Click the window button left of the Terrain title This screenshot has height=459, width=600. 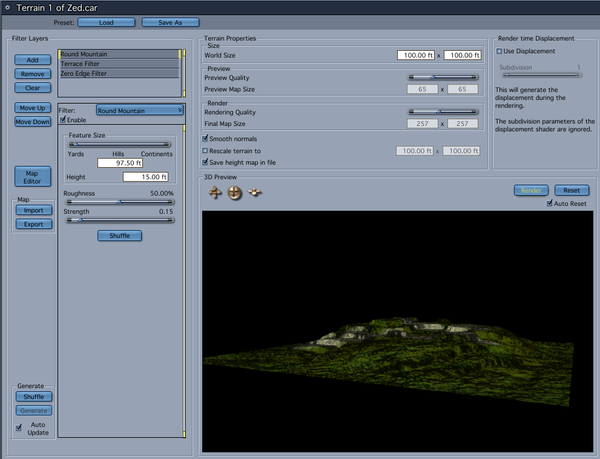8,7
